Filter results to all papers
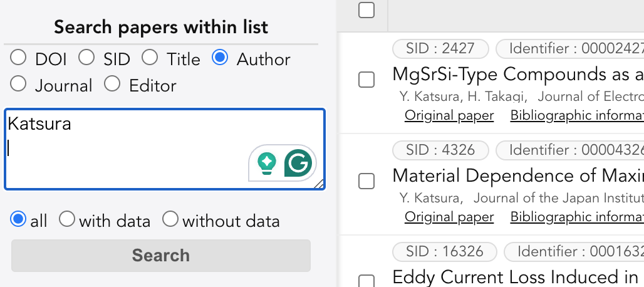Screen dimensions: 644x287 pos(18,219)
